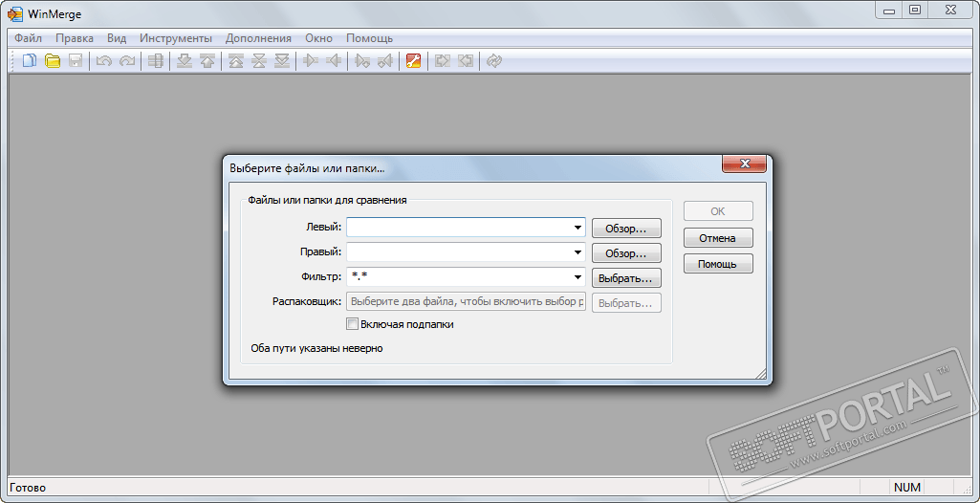Screen dimensions: 980x503
Task: Open the Вид menu
Action: point(117,38)
